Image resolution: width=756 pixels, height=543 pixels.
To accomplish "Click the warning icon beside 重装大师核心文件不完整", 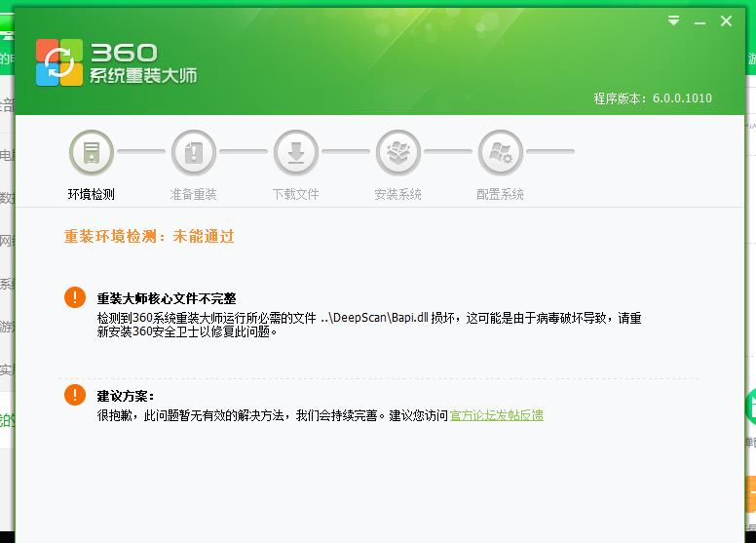I will (x=75, y=296).
